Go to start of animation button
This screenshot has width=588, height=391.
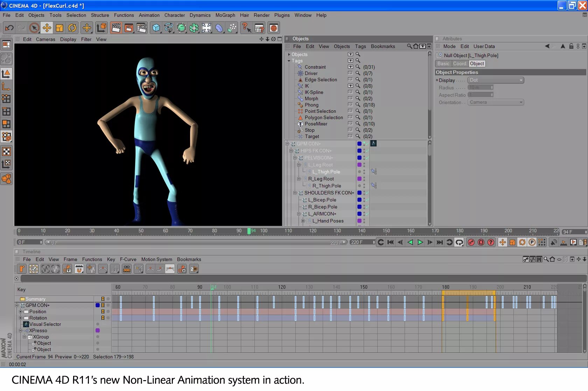[x=391, y=242]
